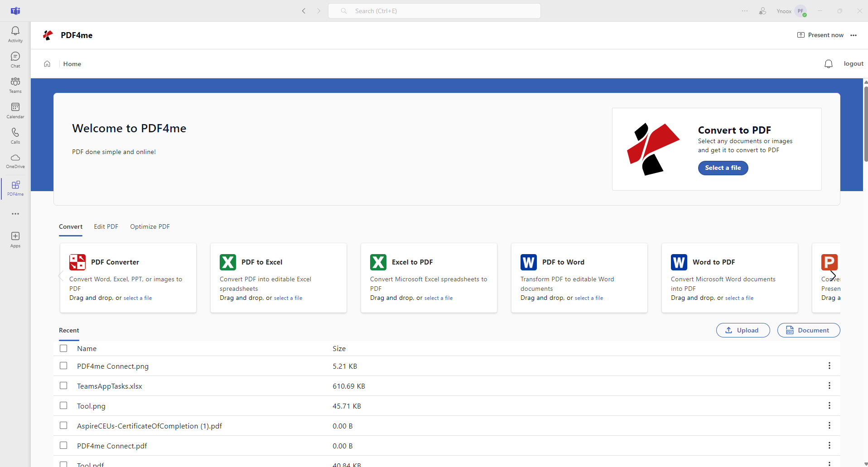Click the select a file link under PDF to Excel
The image size is (868, 467).
pos(288,298)
